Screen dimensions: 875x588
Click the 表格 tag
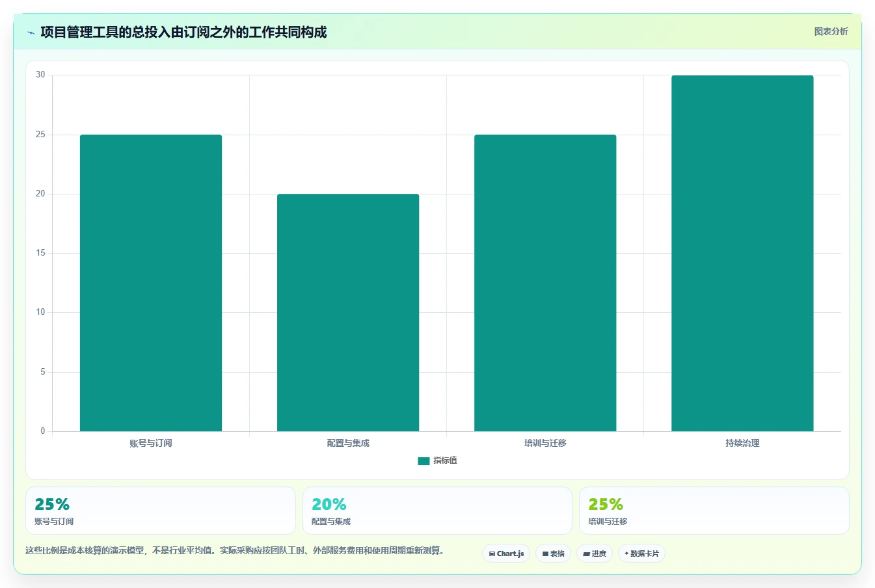(553, 554)
